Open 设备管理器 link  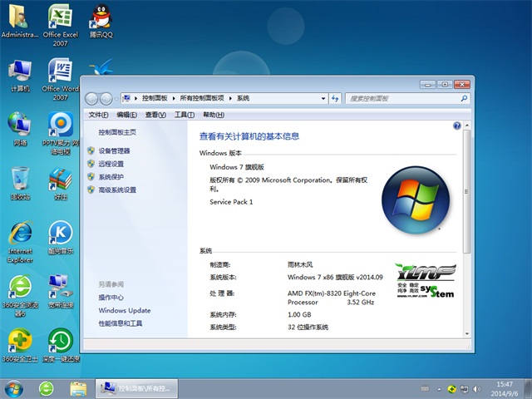[114, 150]
